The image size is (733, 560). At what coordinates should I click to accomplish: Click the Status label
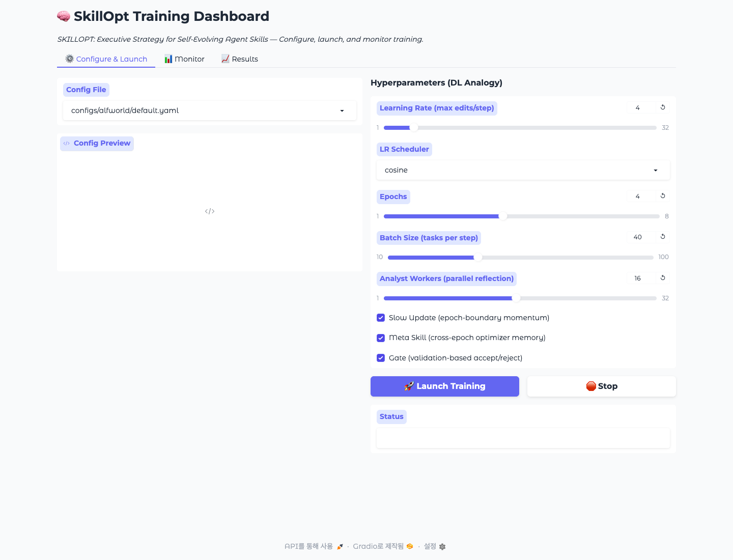pyautogui.click(x=391, y=416)
